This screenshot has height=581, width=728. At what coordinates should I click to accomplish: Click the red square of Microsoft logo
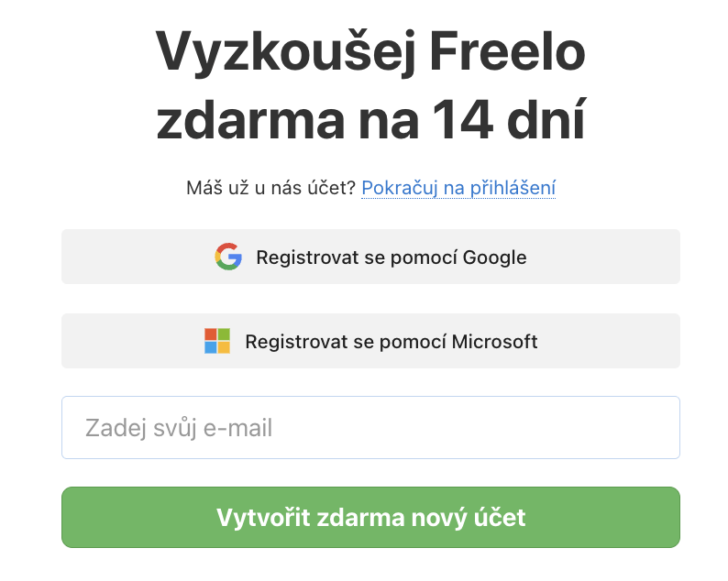[211, 334]
